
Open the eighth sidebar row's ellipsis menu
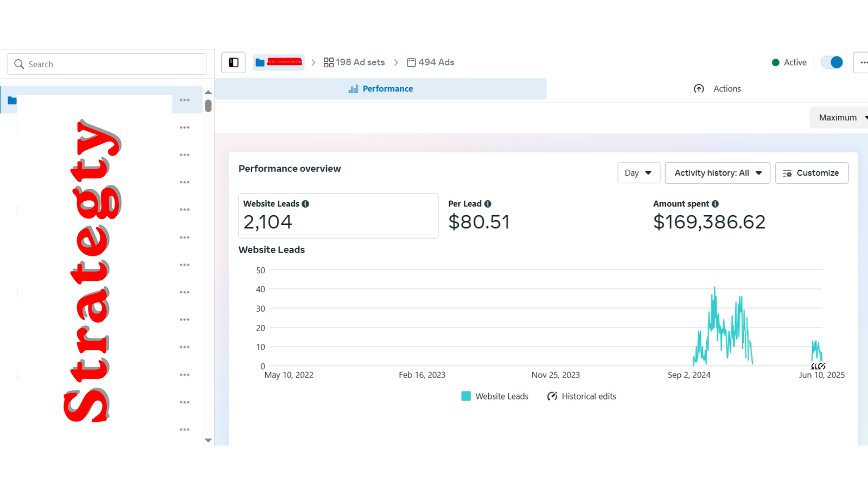point(184,292)
